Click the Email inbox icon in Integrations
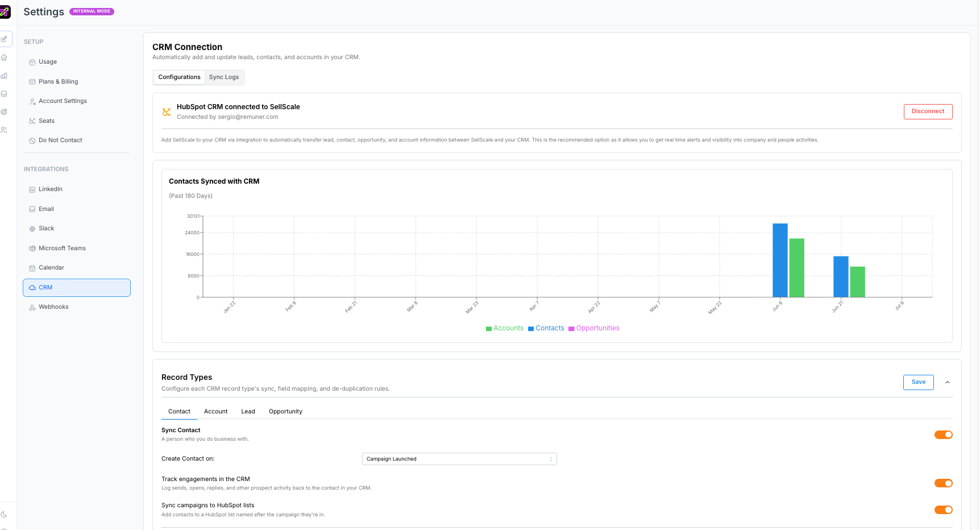The width and height of the screenshot is (980, 530). tap(32, 209)
